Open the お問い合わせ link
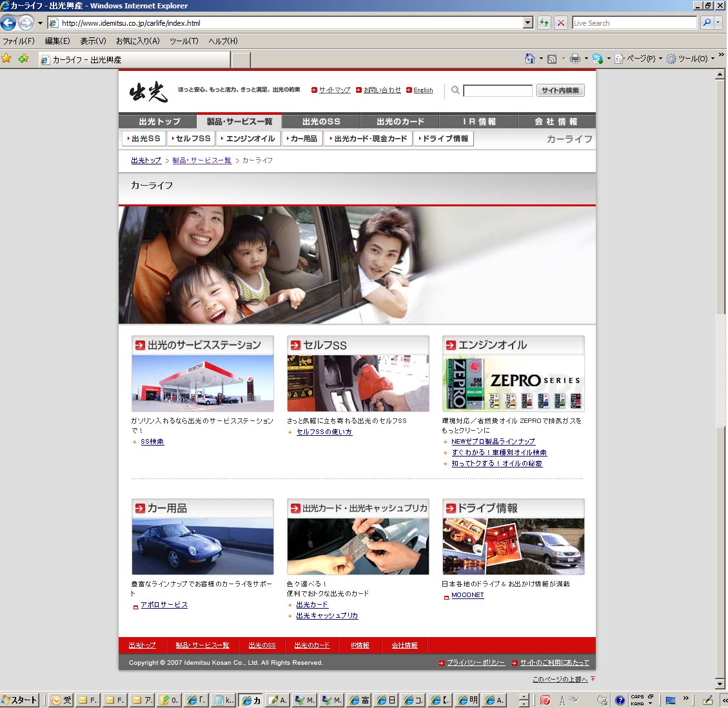Screen dimensions: 728x708 click(x=382, y=90)
